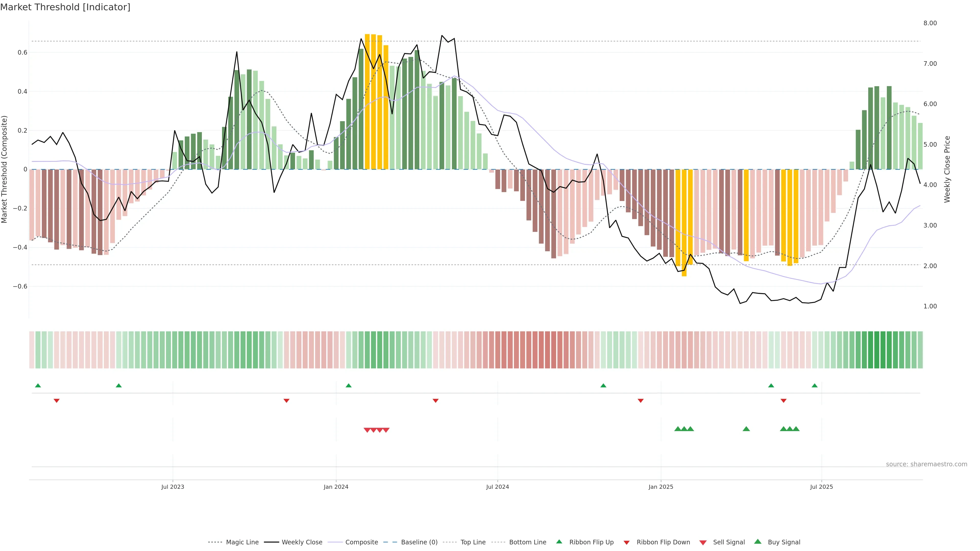The image size is (980, 551).
Task: Click the darkest green ribbon cell at far right
Action: pos(877,349)
